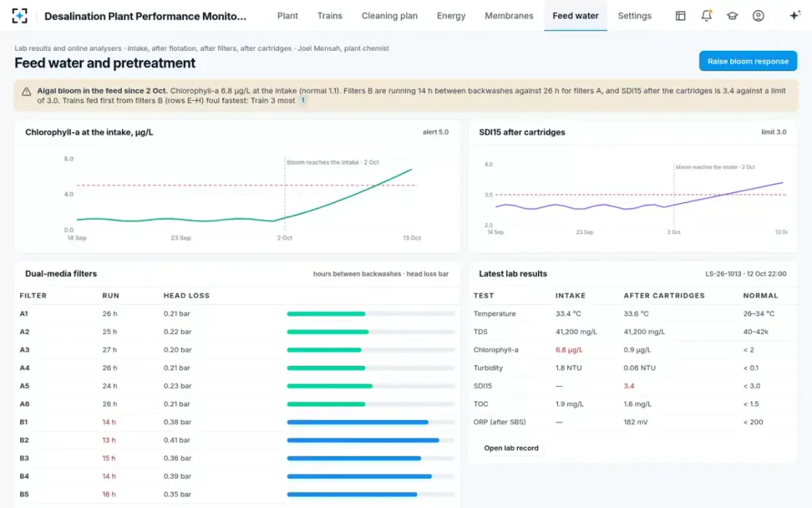Click the Temperature intake value '33.4 °C'

(568, 314)
